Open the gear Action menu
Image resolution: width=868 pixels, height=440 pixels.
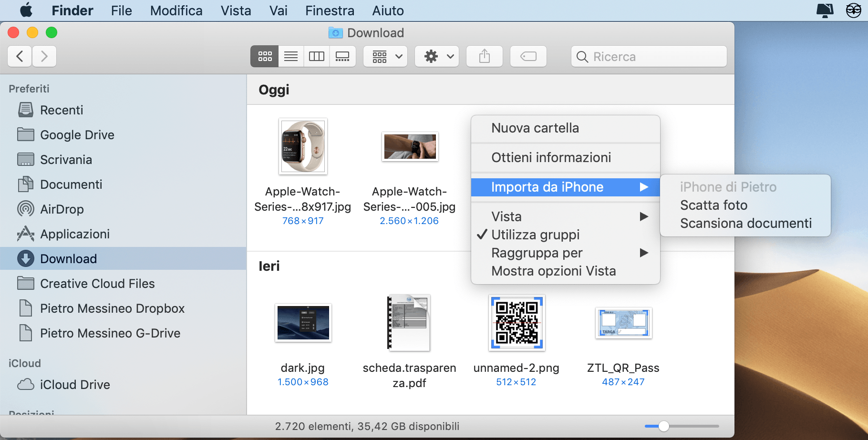pos(437,56)
